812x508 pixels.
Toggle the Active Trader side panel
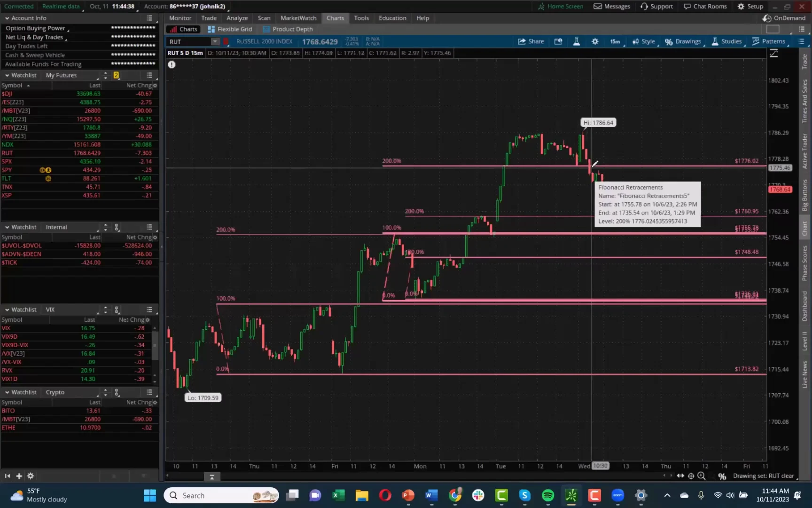pos(805,151)
